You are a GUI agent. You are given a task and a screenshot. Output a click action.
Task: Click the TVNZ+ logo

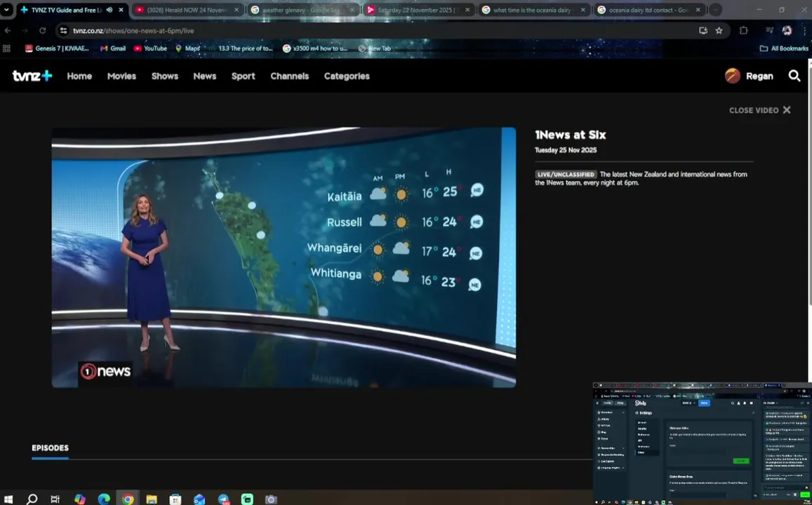point(32,76)
